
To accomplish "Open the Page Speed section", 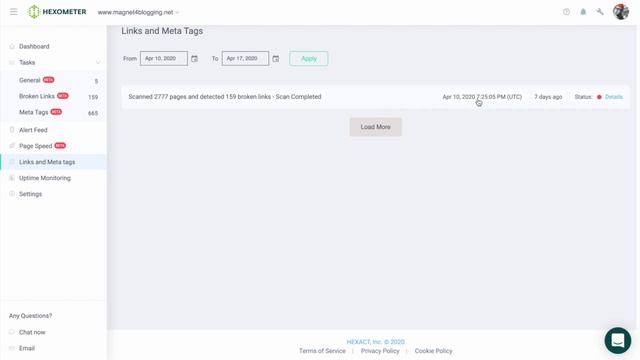I will [36, 146].
